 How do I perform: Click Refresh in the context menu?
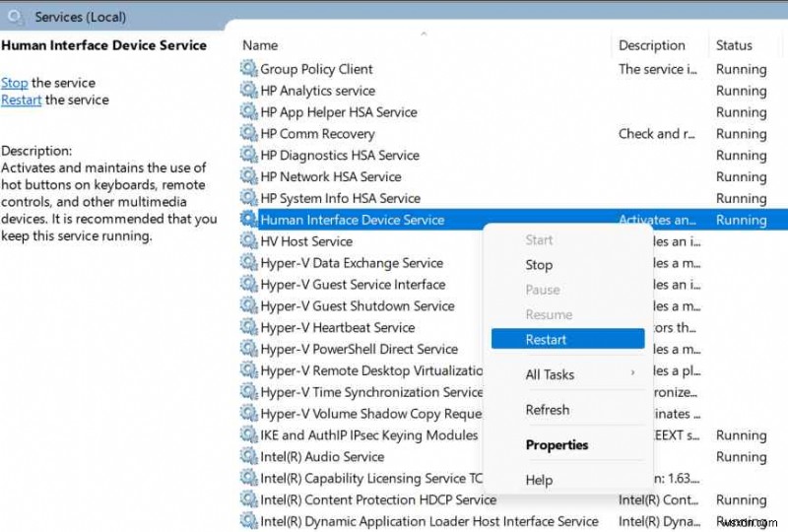coord(548,410)
